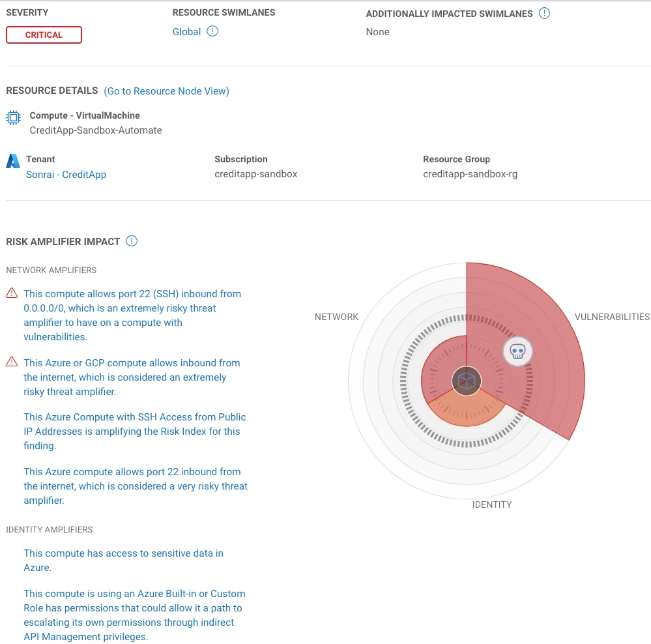Click the creditapp-sandbox subscription value
Viewport: 651px width, 644px height.
click(x=256, y=174)
